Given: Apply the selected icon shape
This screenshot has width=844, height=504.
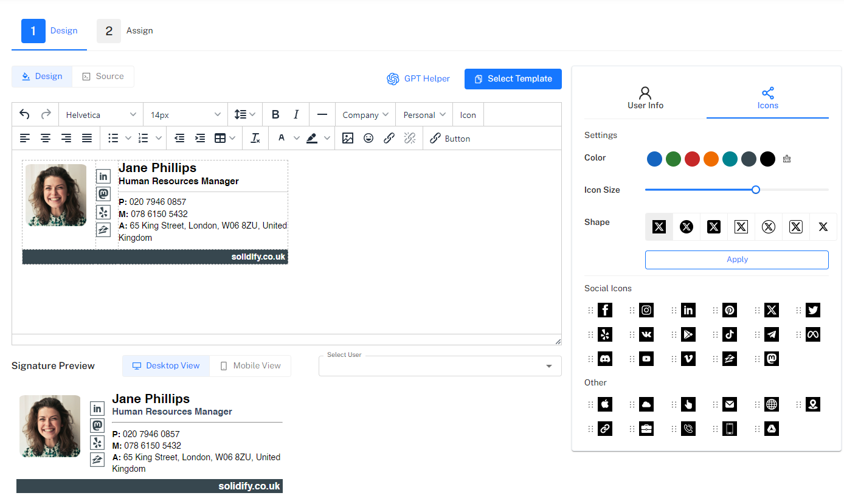Looking at the screenshot, I should coord(736,260).
